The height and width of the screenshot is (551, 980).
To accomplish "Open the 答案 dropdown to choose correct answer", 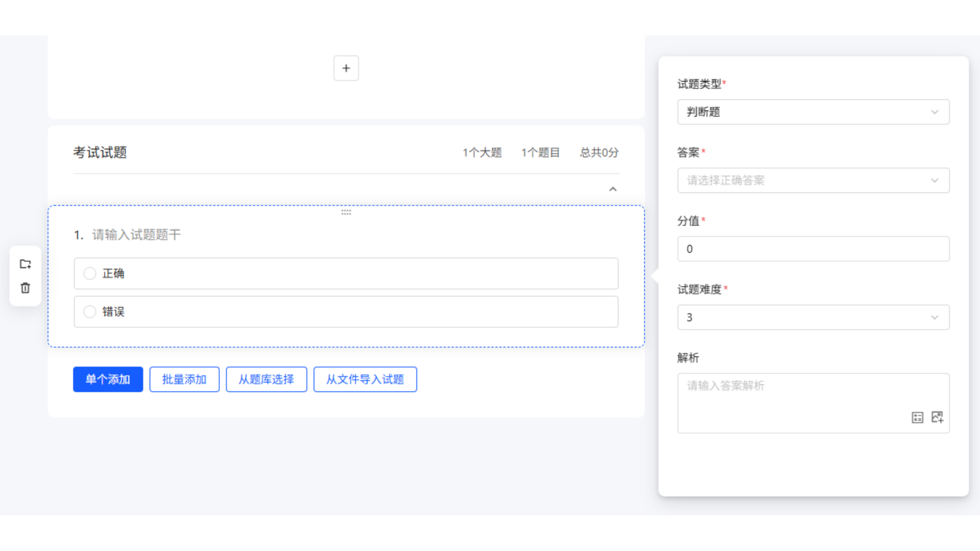I will tap(813, 181).
